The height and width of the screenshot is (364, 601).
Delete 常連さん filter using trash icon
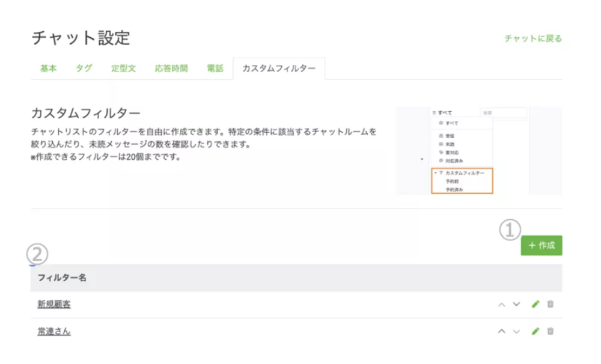pos(551,331)
